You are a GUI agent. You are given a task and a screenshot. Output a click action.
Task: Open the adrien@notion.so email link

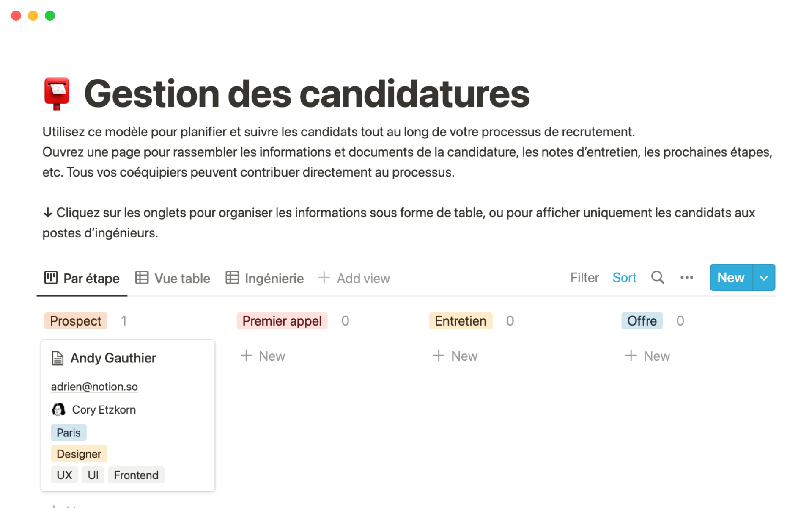pos(94,387)
